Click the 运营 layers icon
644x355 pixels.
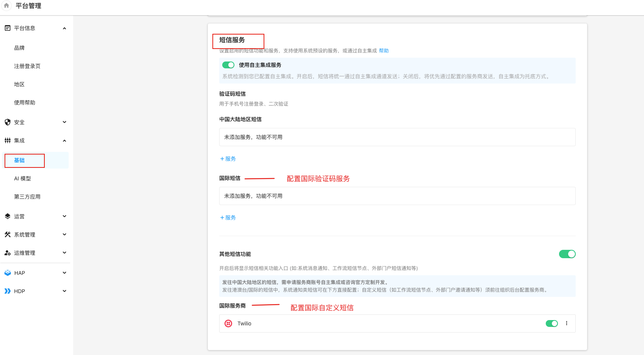tap(8, 216)
